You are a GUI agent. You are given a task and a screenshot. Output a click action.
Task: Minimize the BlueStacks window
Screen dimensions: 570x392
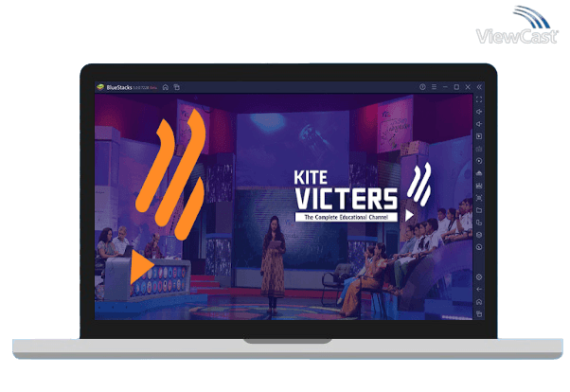[x=445, y=87]
